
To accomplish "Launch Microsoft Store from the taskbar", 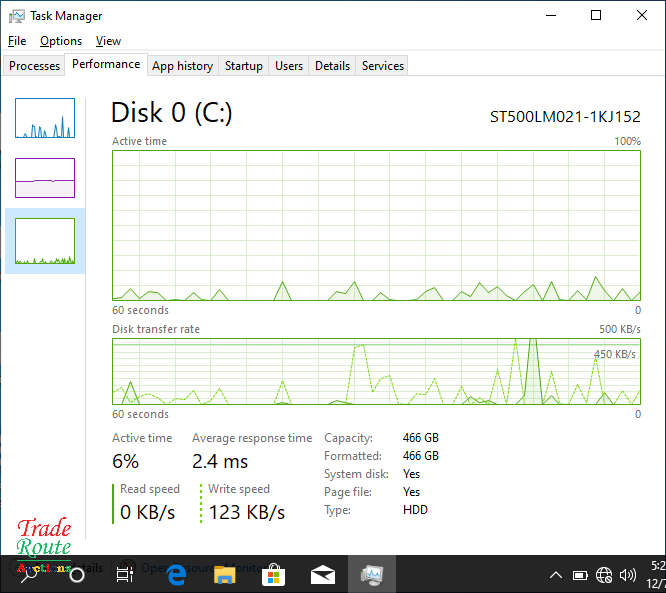I will tap(273, 575).
